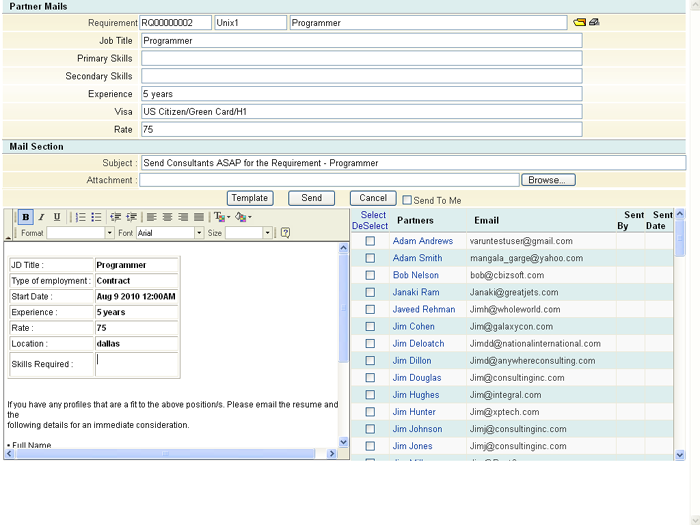Click editor horizontal scrollbar right arrow
Screen dimensions: 700x525
pyautogui.click(x=331, y=454)
